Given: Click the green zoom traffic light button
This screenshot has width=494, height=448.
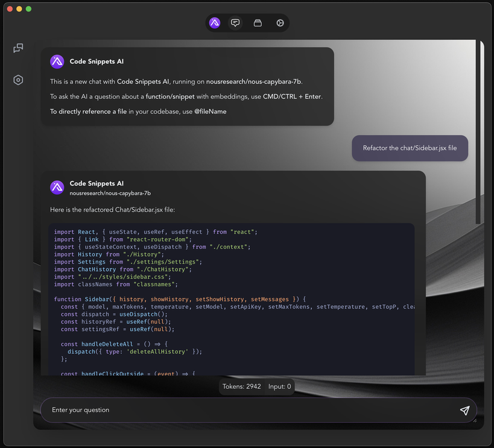Looking at the screenshot, I should [28, 9].
